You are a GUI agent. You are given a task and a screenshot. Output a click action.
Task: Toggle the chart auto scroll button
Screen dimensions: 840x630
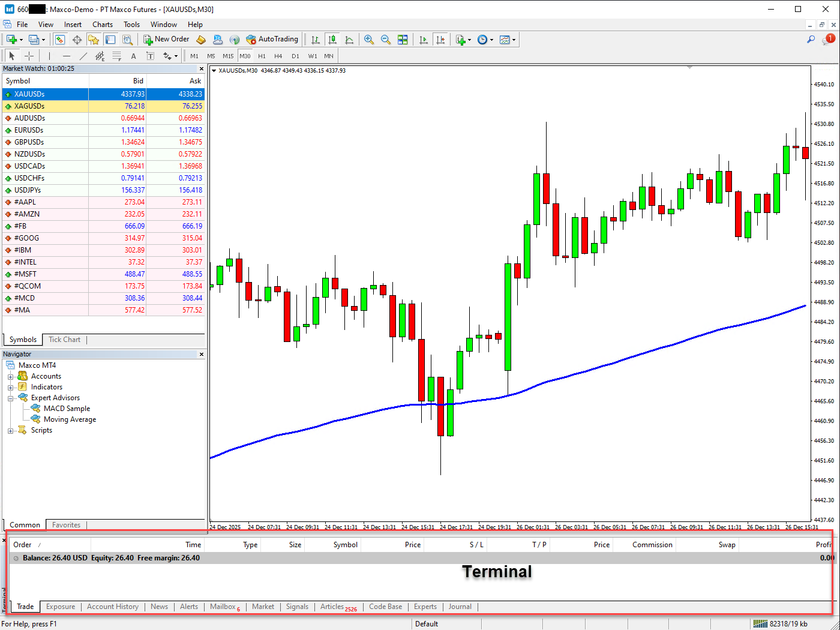click(x=424, y=40)
